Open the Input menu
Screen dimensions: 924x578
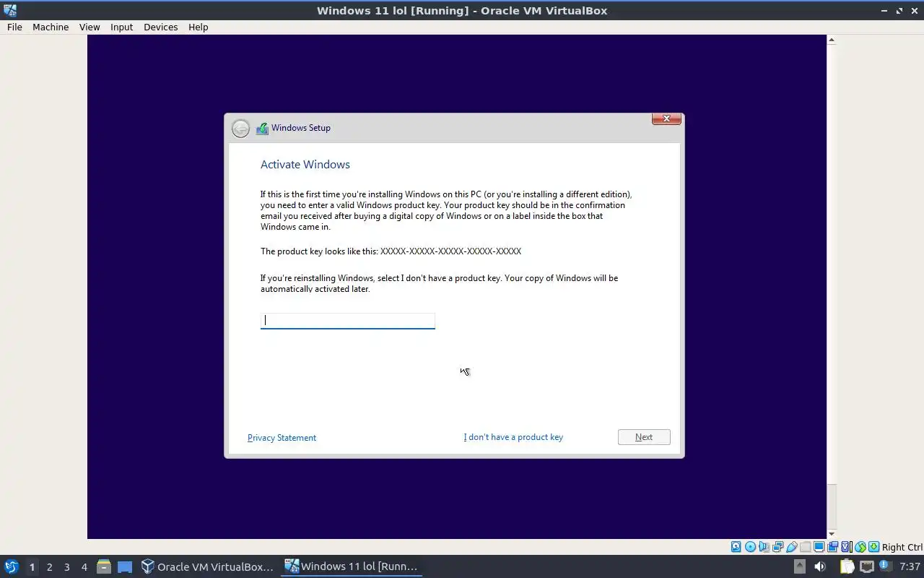click(121, 27)
